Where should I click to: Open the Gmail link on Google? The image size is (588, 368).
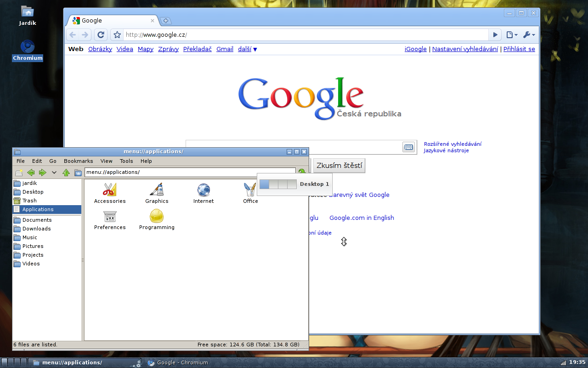point(225,49)
